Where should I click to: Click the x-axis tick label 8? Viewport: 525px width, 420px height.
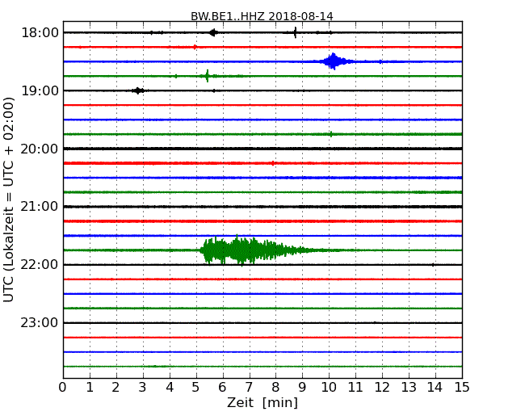point(275,388)
